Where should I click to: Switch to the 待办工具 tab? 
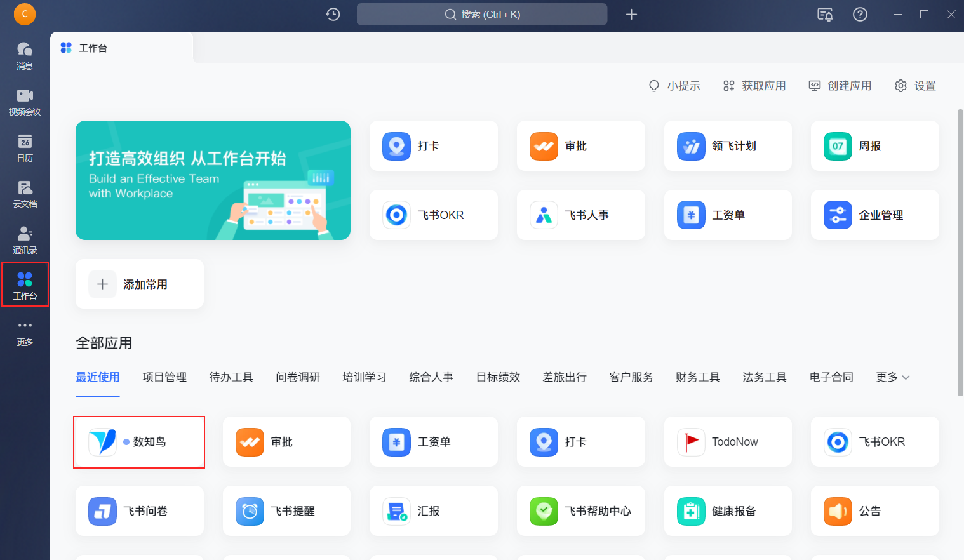[x=231, y=377]
